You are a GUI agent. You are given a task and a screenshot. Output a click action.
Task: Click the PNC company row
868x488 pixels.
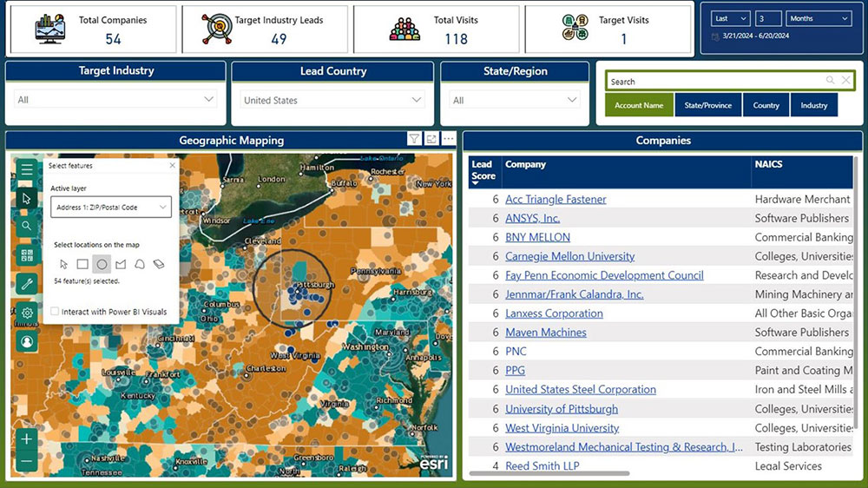(x=661, y=351)
